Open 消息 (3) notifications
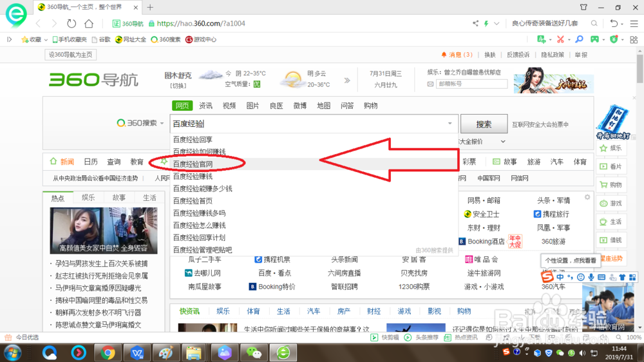Viewport: 644px width, 362px height. (x=457, y=55)
